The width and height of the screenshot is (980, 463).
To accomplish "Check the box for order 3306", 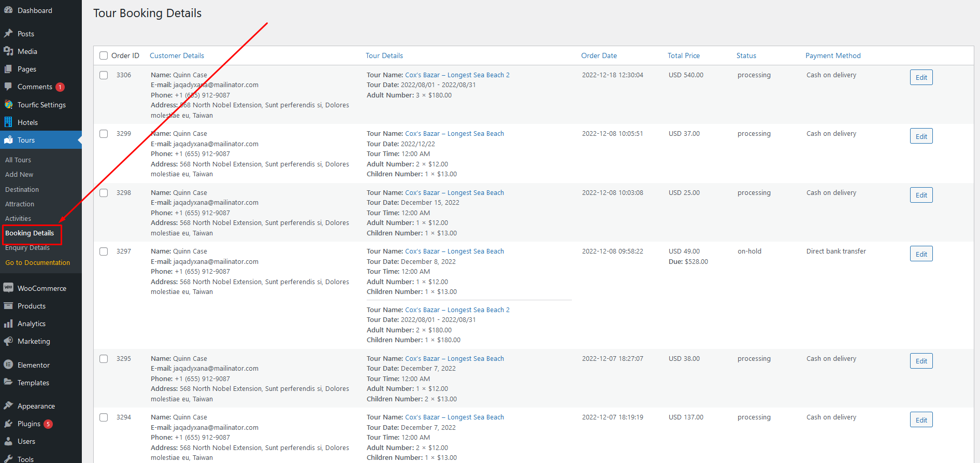I will [x=104, y=75].
